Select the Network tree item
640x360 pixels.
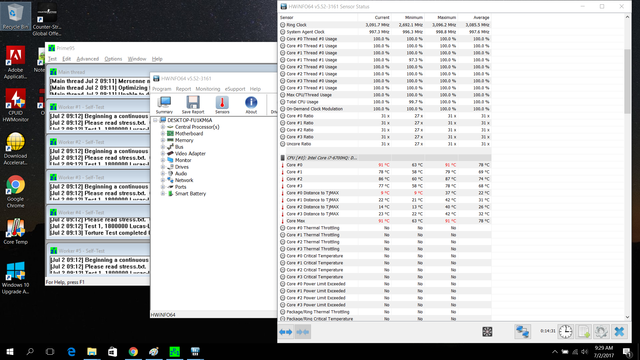pyautogui.click(x=184, y=180)
